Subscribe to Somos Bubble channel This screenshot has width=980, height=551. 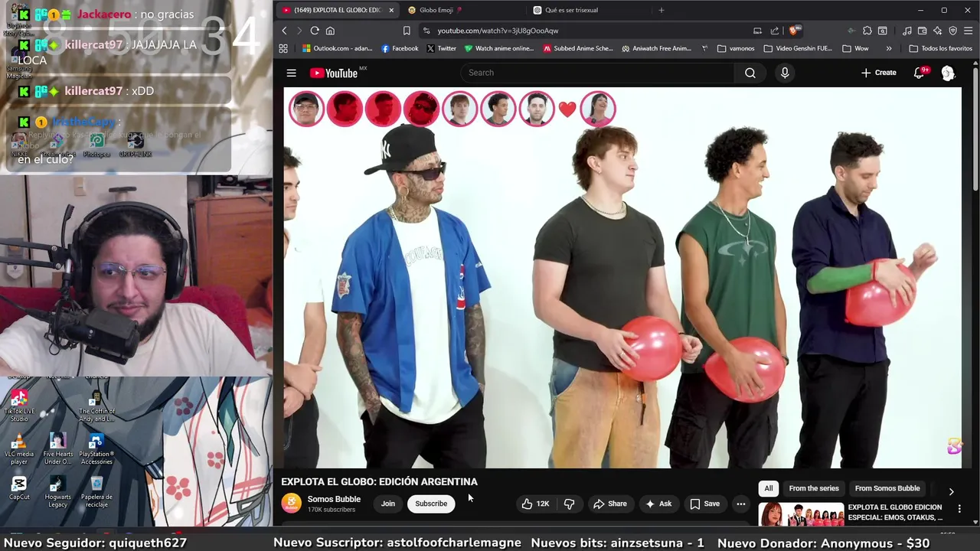coord(431,504)
